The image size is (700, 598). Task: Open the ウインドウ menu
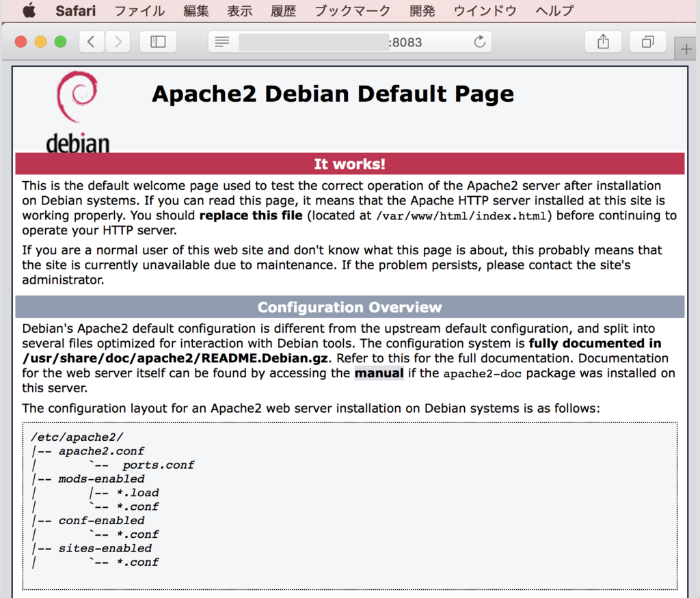485,10
